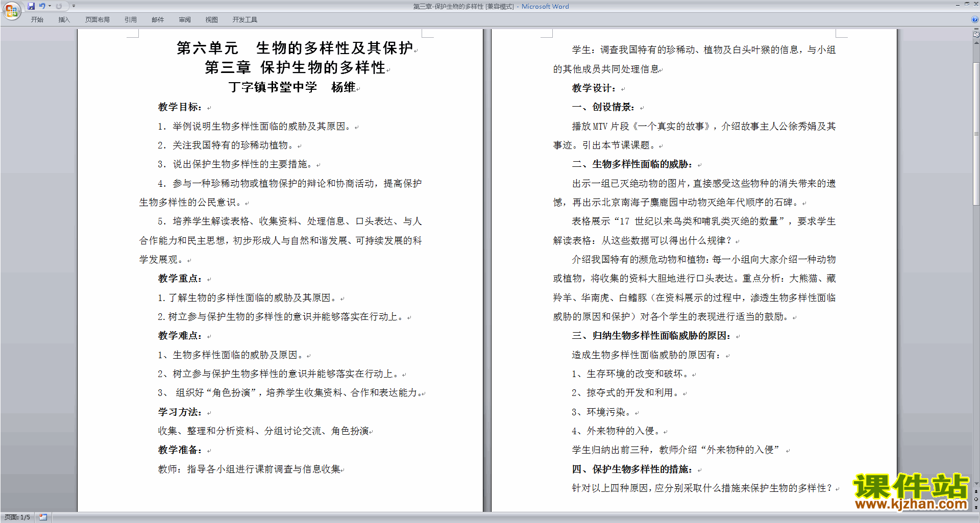
Task: Switch to the 页面布局 tab
Action: click(x=97, y=19)
